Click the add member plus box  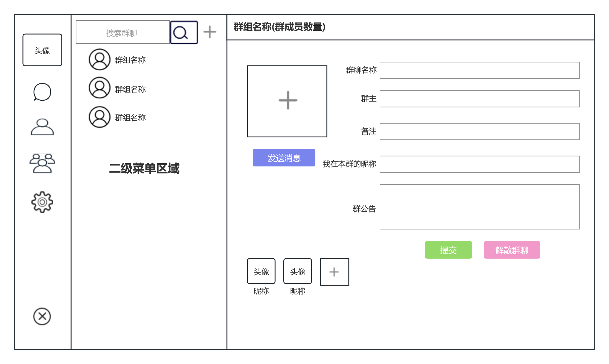334,272
